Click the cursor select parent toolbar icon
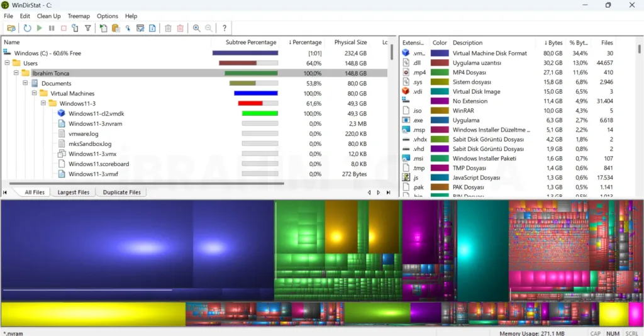 (128, 28)
